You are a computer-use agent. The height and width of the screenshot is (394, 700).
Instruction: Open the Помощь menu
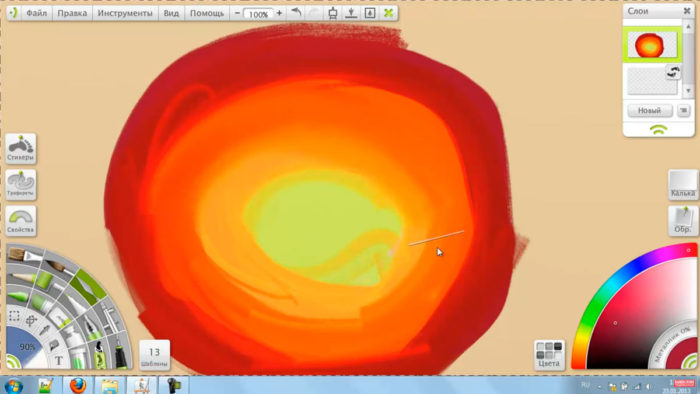pos(207,13)
